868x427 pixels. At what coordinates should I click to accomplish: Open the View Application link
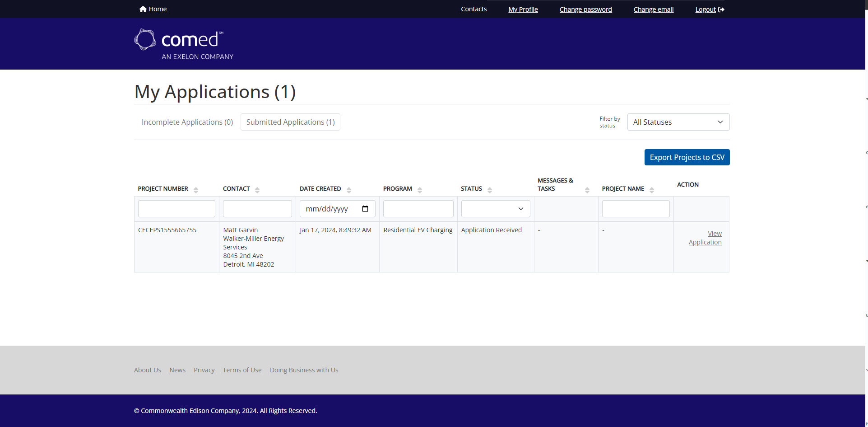705,238
